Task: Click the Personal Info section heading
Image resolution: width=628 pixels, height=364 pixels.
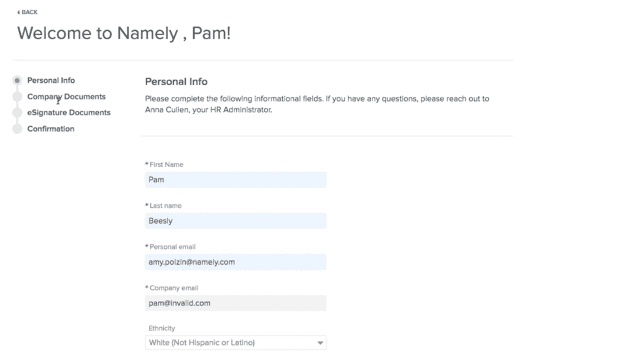Action: point(176,82)
